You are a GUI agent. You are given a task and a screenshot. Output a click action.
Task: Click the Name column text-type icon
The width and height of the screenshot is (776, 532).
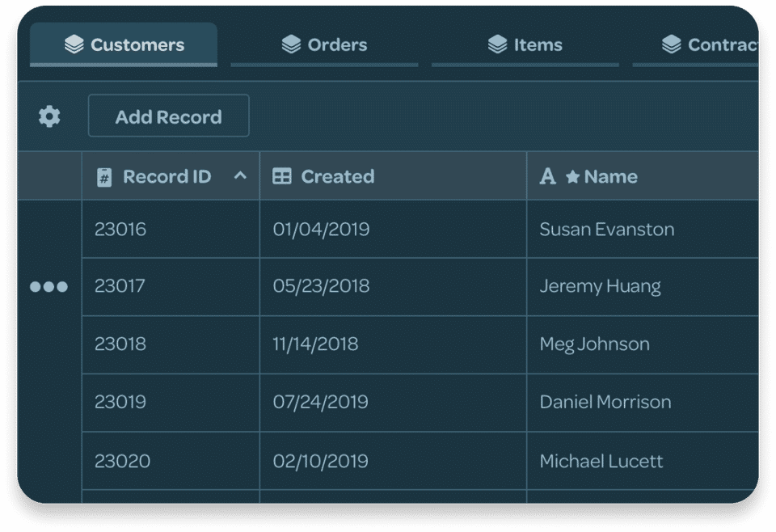(547, 176)
